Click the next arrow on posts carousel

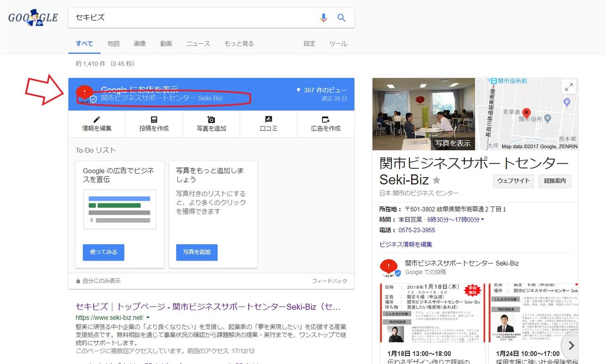point(571,346)
